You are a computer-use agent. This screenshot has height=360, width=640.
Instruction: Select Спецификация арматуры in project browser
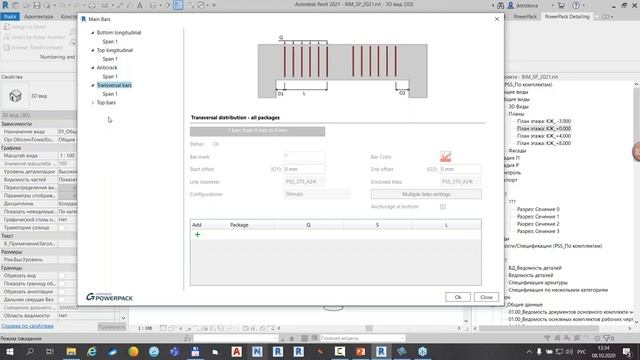click(538, 282)
